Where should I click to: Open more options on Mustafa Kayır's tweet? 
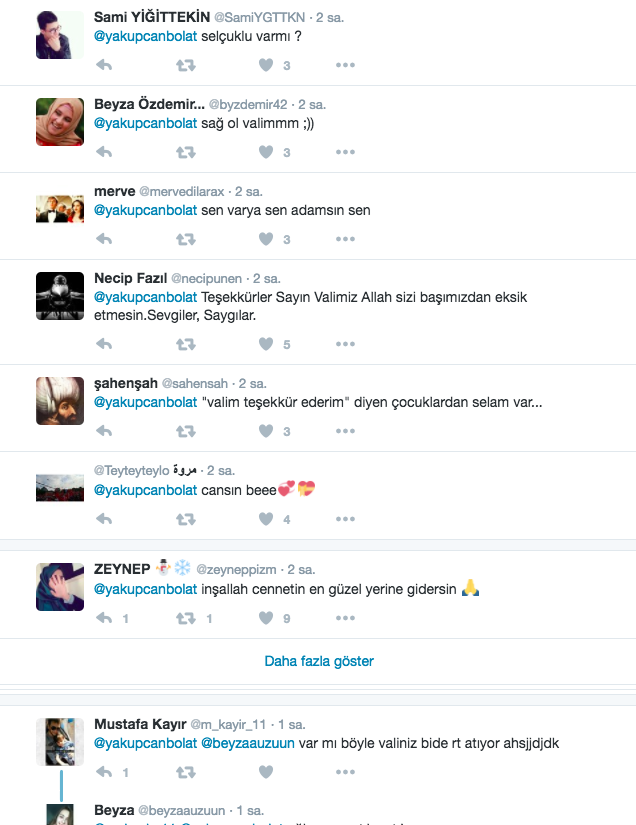(346, 772)
